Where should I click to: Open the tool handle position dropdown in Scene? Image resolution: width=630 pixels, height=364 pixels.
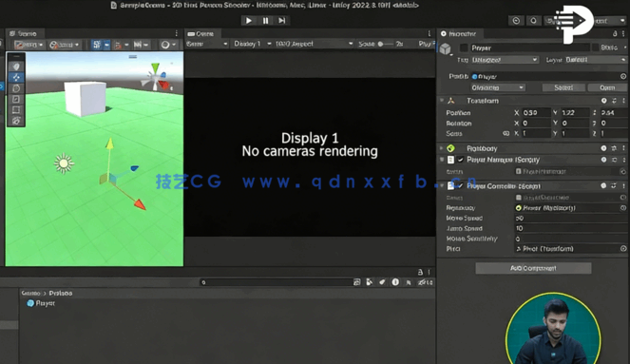[x=29, y=45]
